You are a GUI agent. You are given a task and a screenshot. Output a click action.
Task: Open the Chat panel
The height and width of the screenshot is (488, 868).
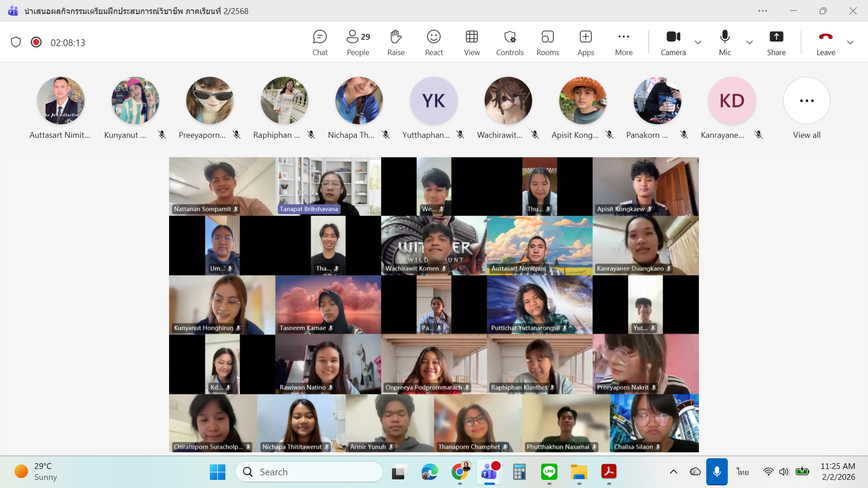point(320,42)
